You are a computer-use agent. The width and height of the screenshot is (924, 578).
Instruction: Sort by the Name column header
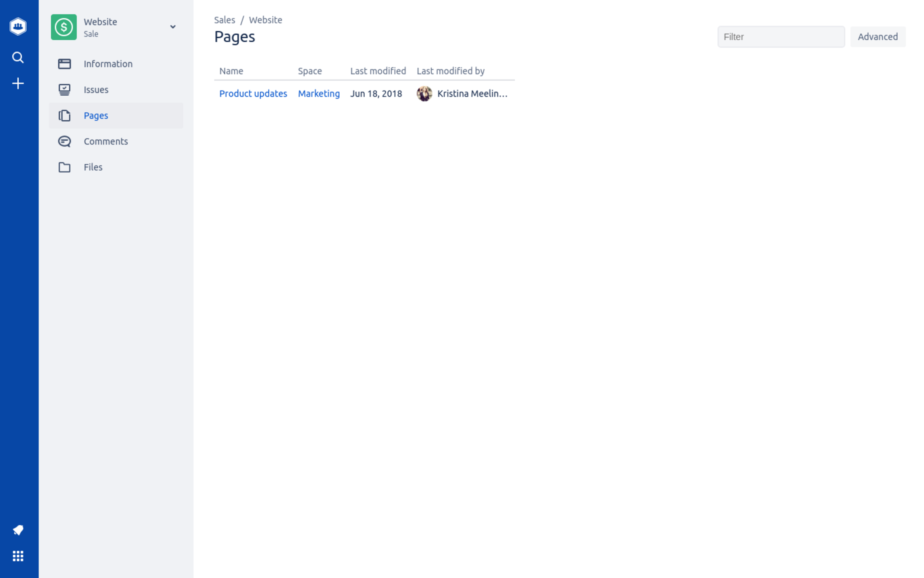pos(231,71)
